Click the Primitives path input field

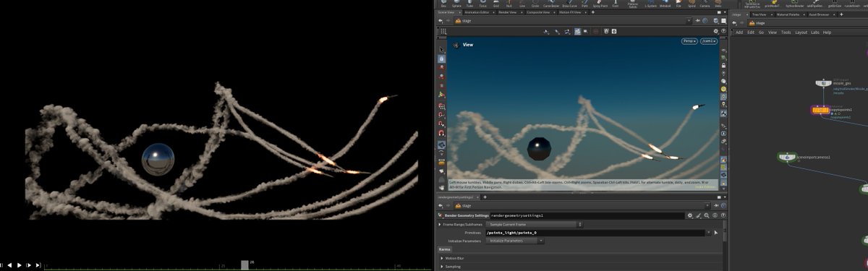(x=595, y=233)
